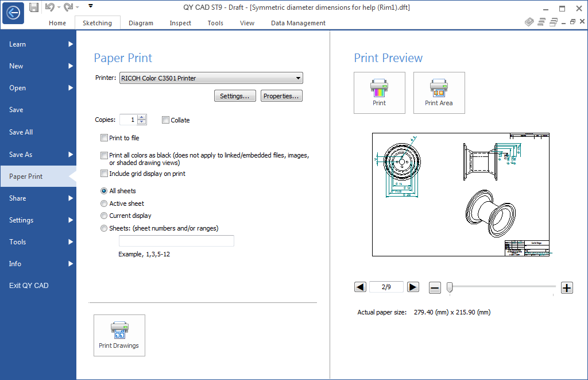
Task: Open the Data Management tab
Action: pos(298,23)
